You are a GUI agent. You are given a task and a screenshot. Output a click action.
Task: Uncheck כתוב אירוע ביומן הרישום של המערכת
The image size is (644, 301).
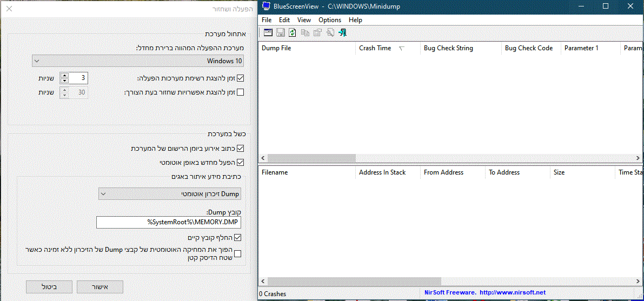[x=240, y=148]
